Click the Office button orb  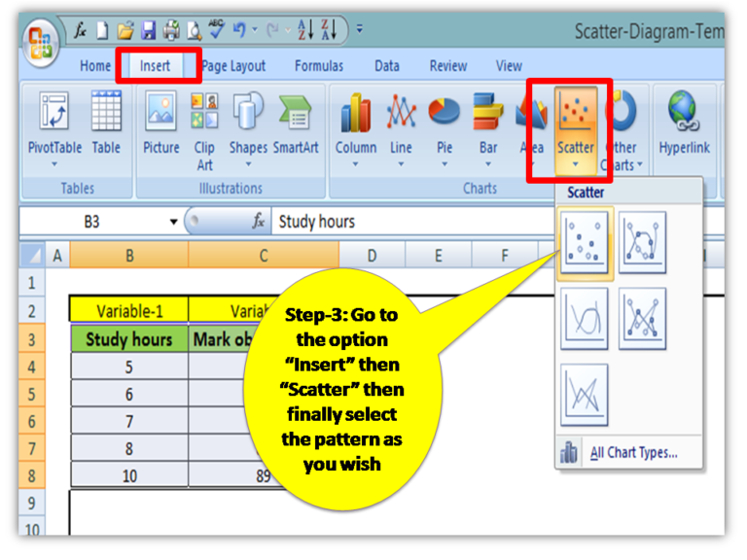coord(41,44)
